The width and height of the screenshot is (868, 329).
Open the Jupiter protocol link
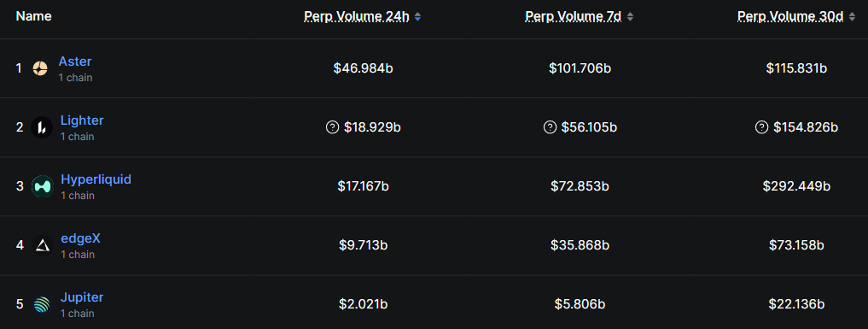(x=82, y=297)
